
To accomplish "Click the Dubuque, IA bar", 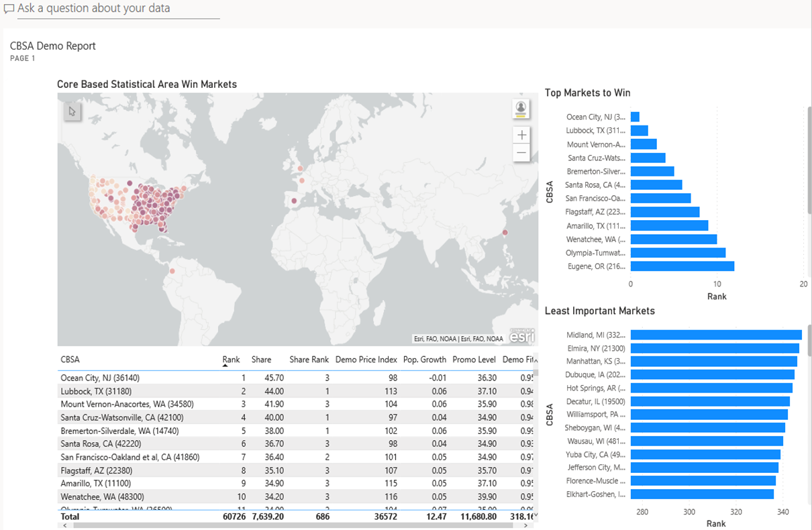I will pyautogui.click(x=713, y=374).
